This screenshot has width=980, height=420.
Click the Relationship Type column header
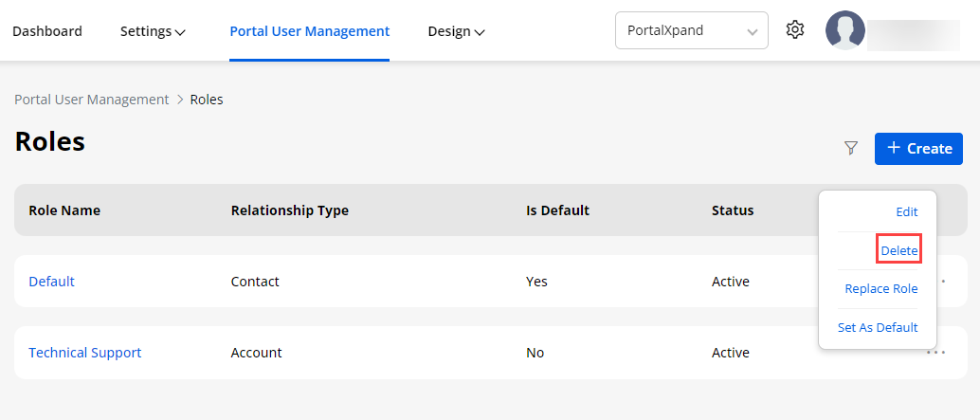click(290, 210)
